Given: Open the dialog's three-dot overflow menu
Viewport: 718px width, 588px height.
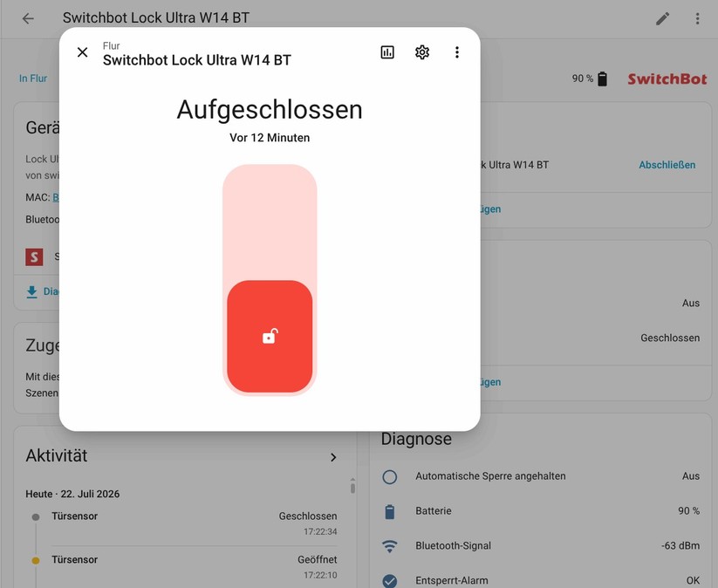Looking at the screenshot, I should [457, 52].
